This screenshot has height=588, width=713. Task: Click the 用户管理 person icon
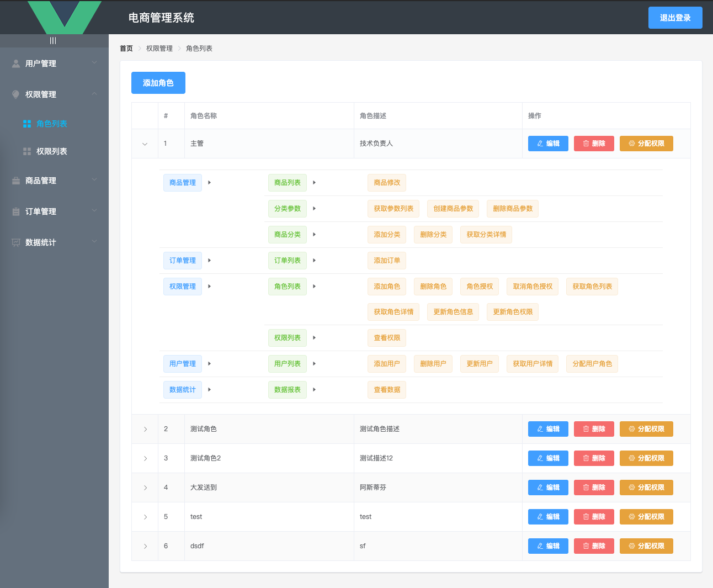click(x=16, y=63)
